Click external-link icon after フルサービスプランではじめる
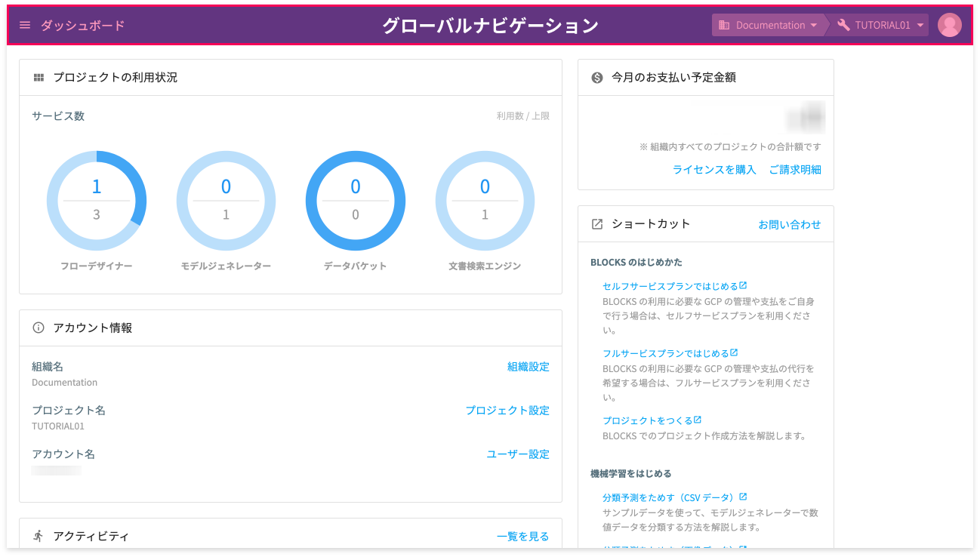 [734, 352]
